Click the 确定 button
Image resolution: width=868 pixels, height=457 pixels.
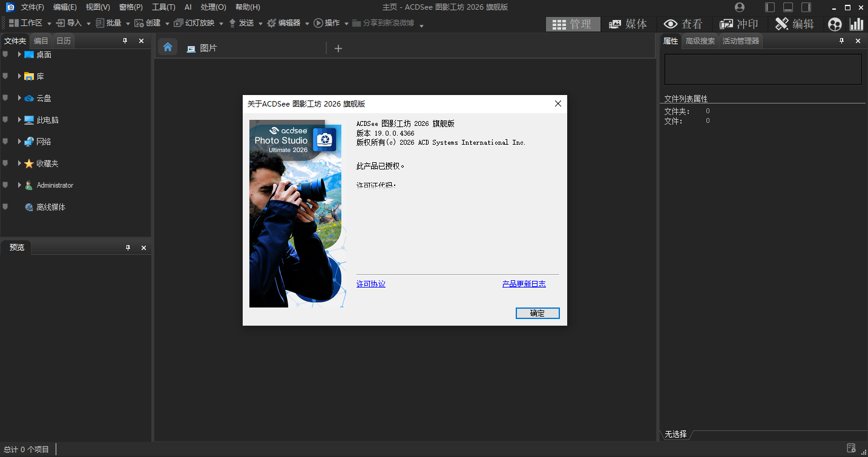(x=538, y=313)
